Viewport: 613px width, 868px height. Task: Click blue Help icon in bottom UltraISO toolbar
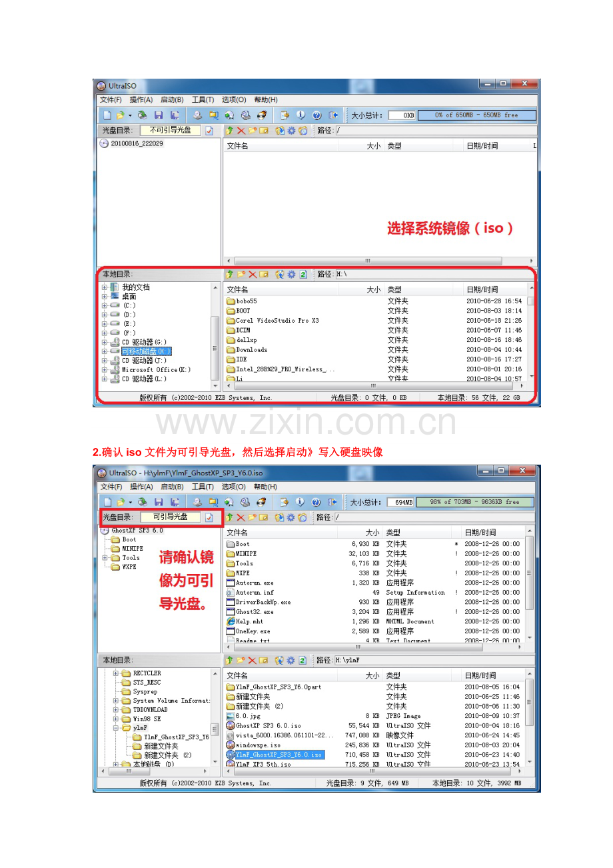(x=316, y=502)
